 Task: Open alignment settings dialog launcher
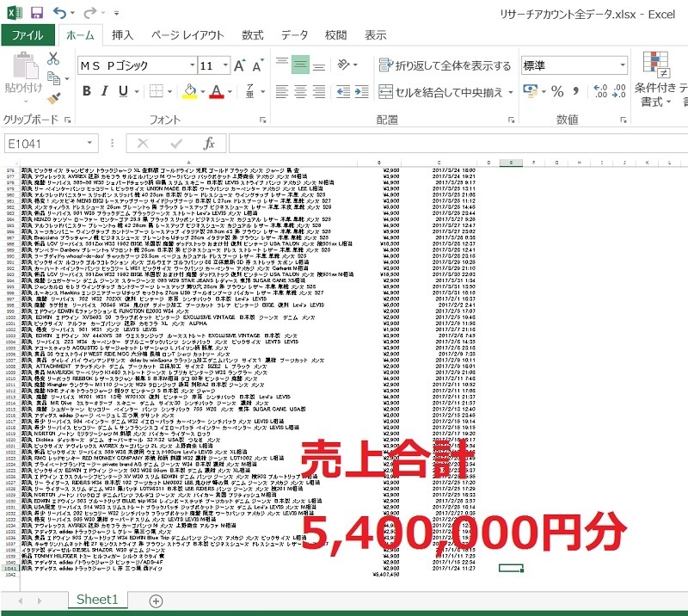click(511, 120)
